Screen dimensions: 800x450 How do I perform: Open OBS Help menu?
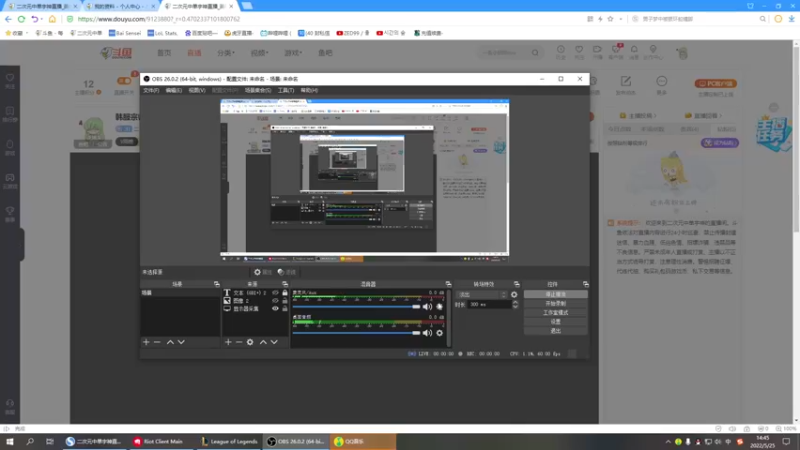(x=309, y=90)
